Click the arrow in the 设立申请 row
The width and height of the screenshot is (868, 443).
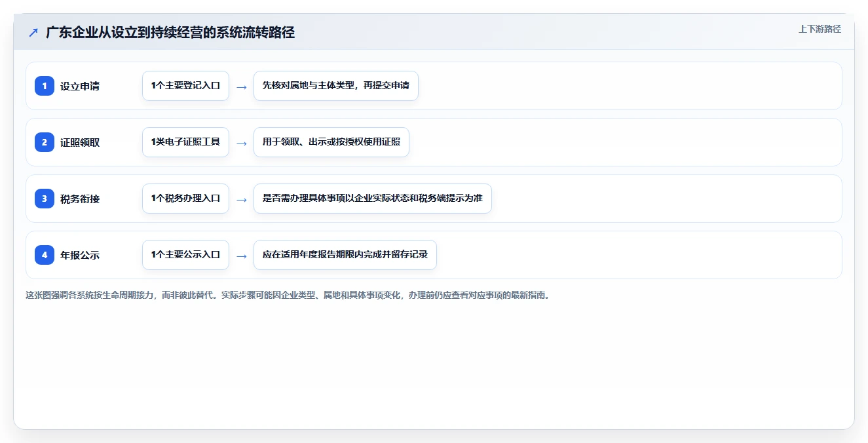[x=242, y=87]
